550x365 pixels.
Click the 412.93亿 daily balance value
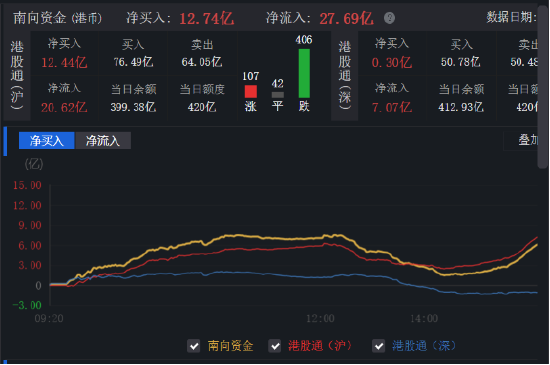461,107
